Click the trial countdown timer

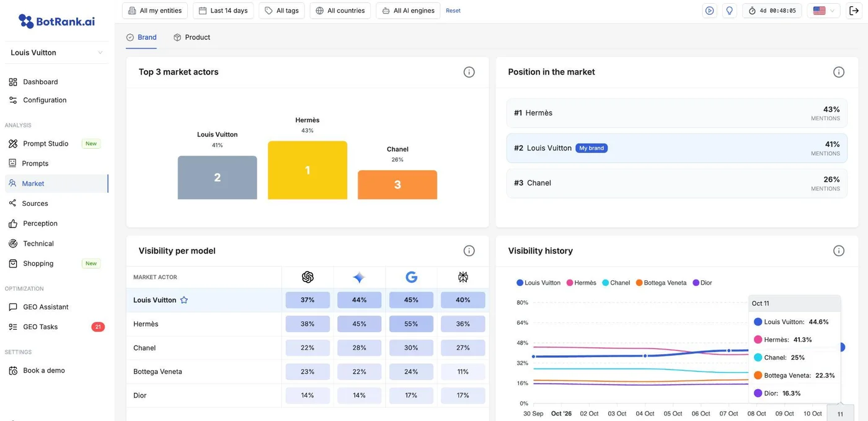click(772, 11)
